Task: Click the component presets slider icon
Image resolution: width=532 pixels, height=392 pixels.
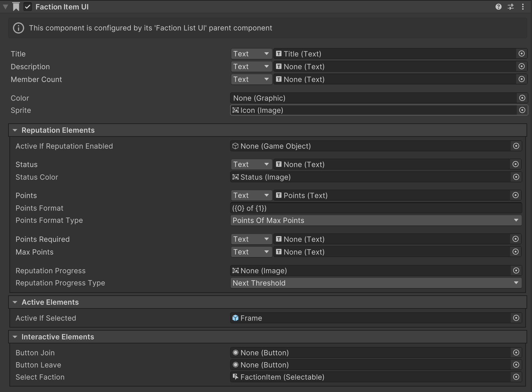Action: (511, 7)
